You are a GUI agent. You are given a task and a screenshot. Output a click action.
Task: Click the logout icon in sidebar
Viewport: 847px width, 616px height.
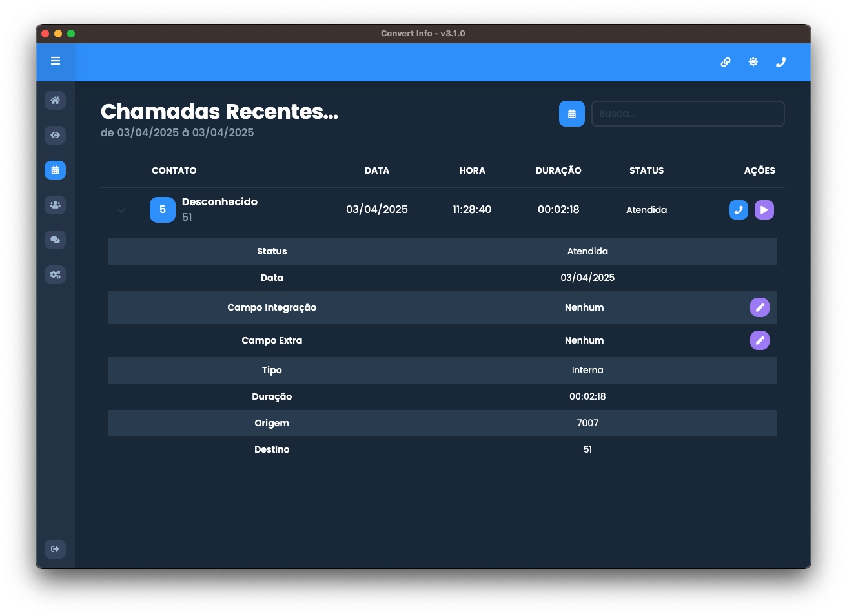56,549
